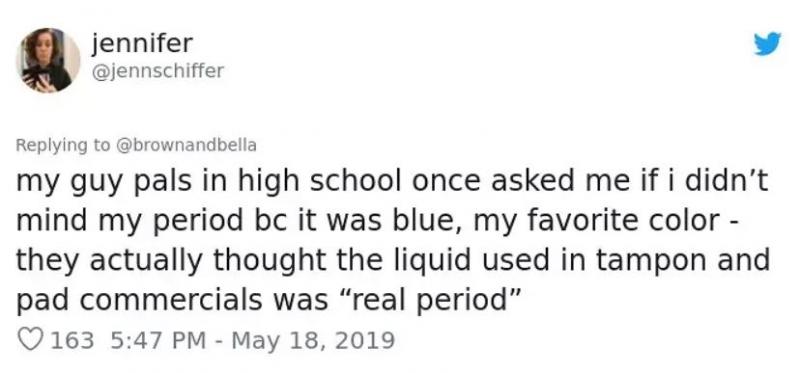
Task: Click the phrase 'favorite color'
Action: click(x=622, y=221)
